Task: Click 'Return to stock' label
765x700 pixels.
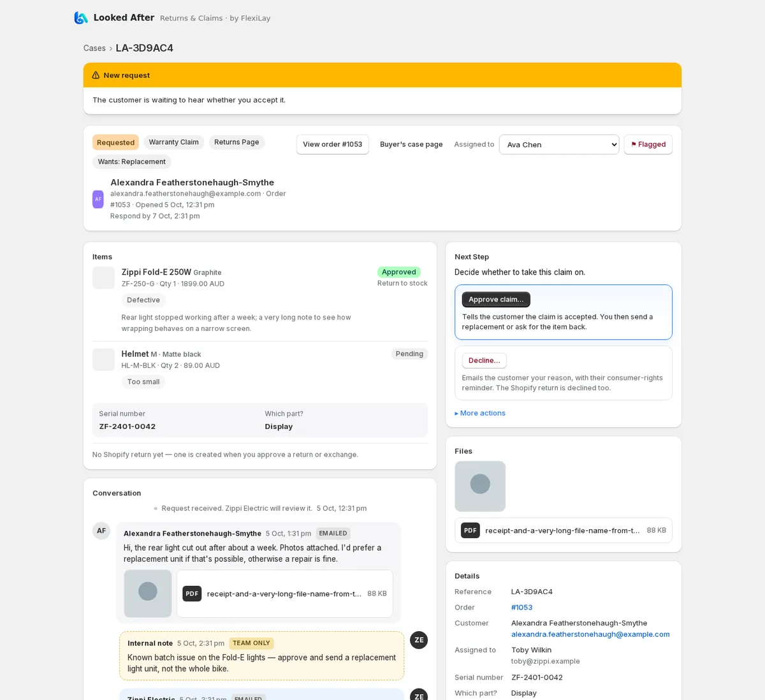Action: click(x=402, y=284)
